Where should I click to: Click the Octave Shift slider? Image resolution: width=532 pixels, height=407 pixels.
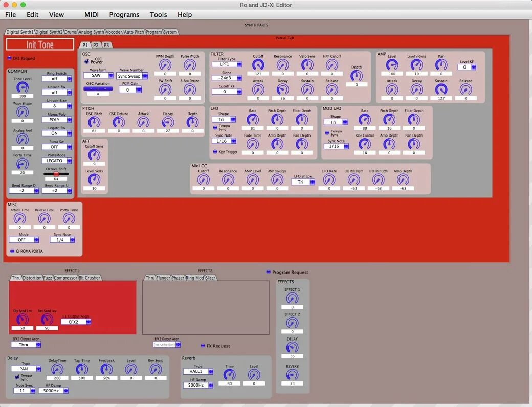[x=56, y=174]
